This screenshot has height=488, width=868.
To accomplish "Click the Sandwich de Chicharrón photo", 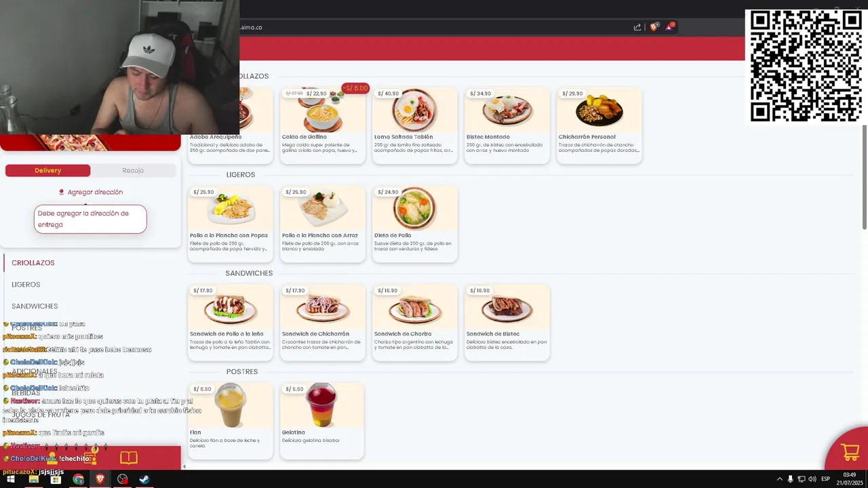I will coord(323,307).
